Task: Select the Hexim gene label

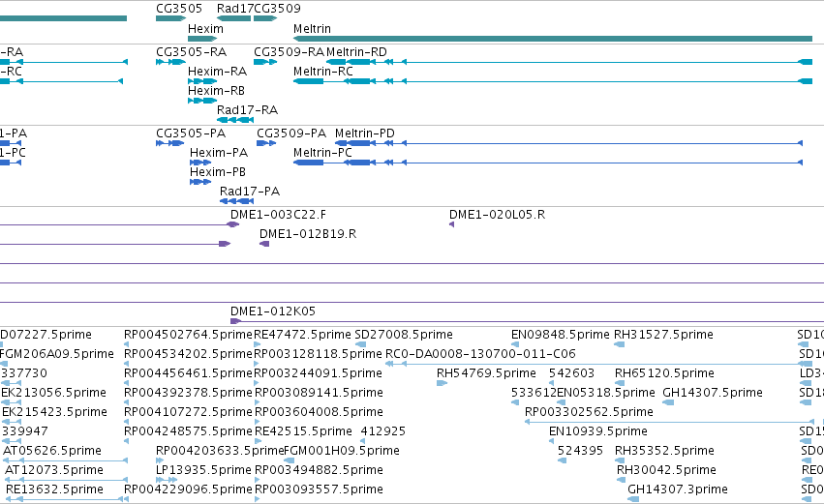Action: (x=205, y=29)
